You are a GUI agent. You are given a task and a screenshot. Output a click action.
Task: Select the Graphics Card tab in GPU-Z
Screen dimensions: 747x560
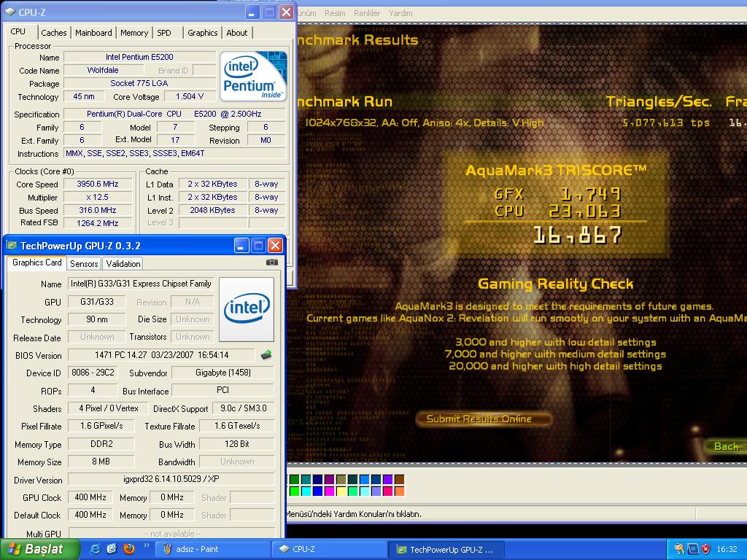(36, 262)
